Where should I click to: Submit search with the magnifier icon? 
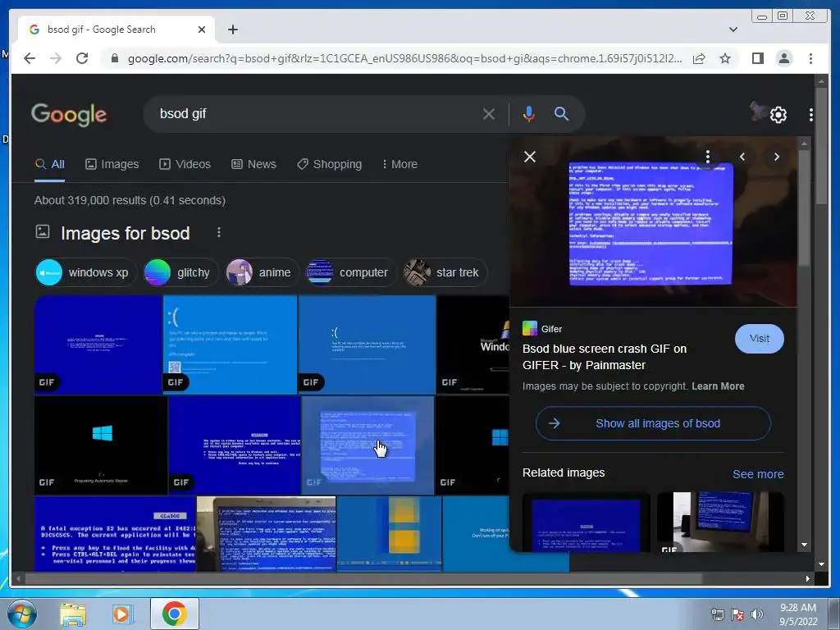(561, 113)
